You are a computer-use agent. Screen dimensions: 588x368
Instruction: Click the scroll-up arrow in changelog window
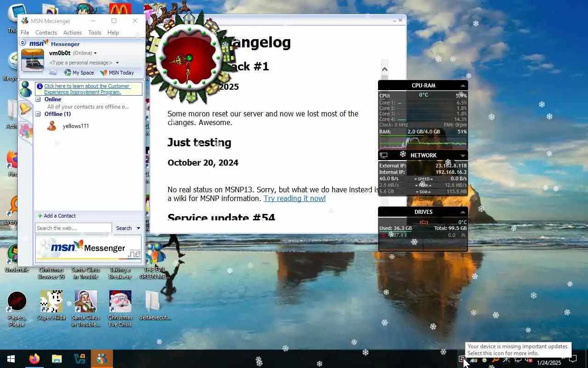384,69
